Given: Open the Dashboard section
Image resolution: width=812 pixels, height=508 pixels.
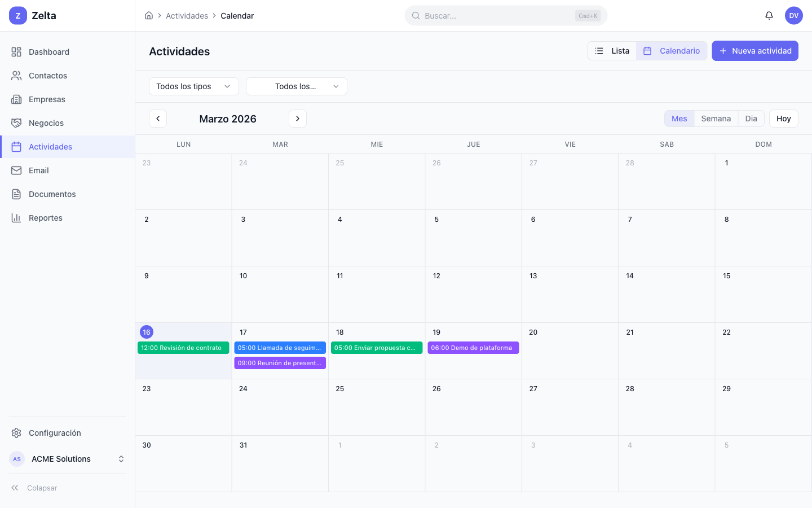Looking at the screenshot, I should click(x=48, y=51).
